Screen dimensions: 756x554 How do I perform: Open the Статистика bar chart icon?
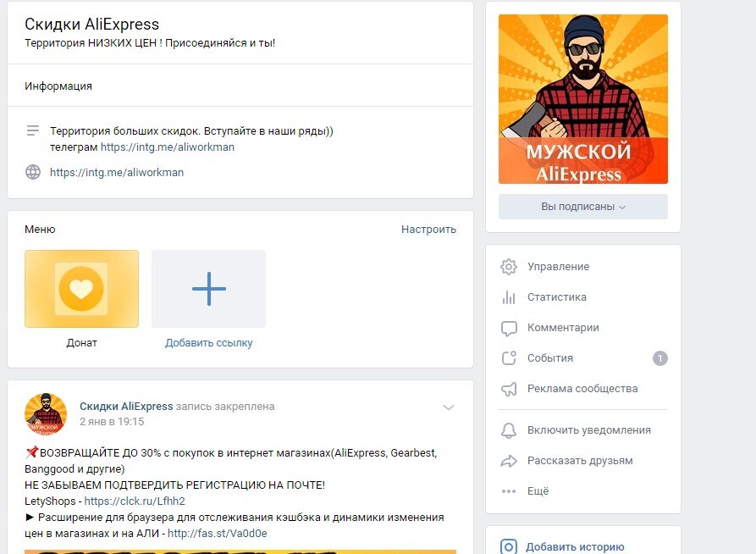(x=509, y=296)
